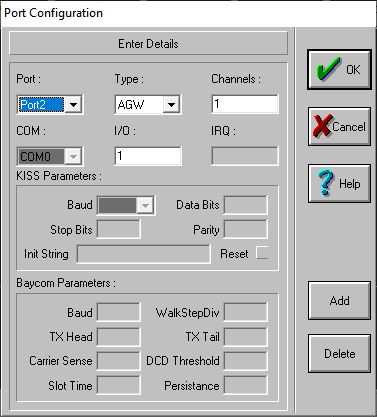Click the blue question mark Help icon
This screenshot has height=417, width=377.
click(326, 182)
